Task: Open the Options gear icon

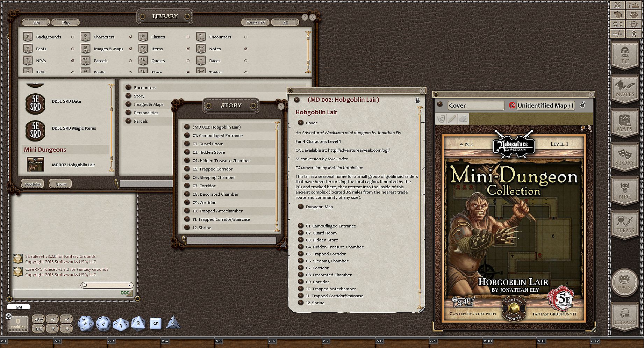Action: [634, 24]
